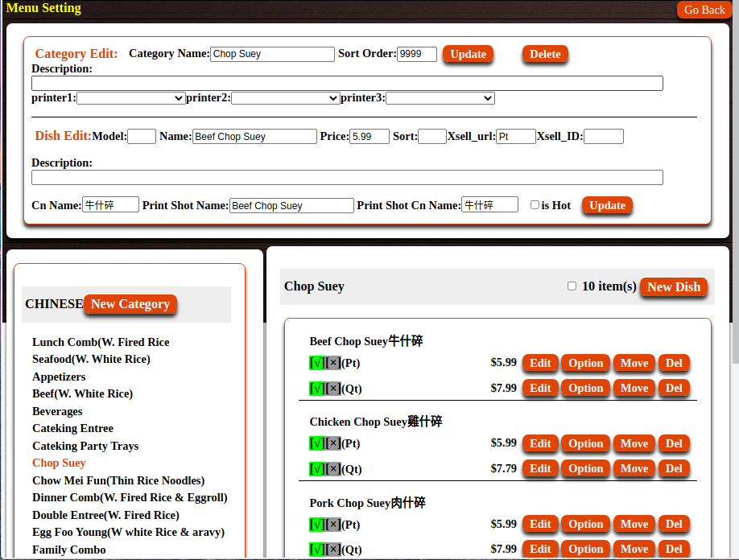Click green checkmark for Beef Chop Suey Pt
This screenshot has height=560, width=739.
[x=316, y=364]
